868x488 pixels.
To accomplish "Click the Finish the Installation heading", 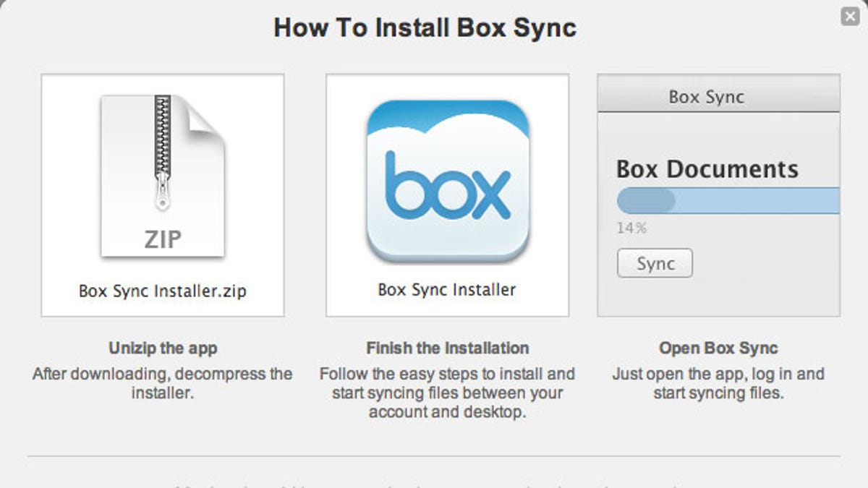I will pos(448,348).
